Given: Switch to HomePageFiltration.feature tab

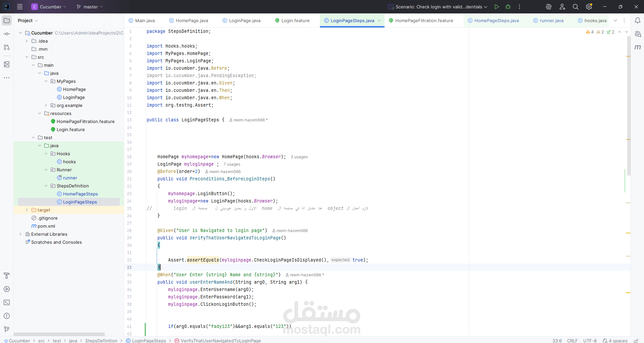Looking at the screenshot, I should pyautogui.click(x=421, y=20).
